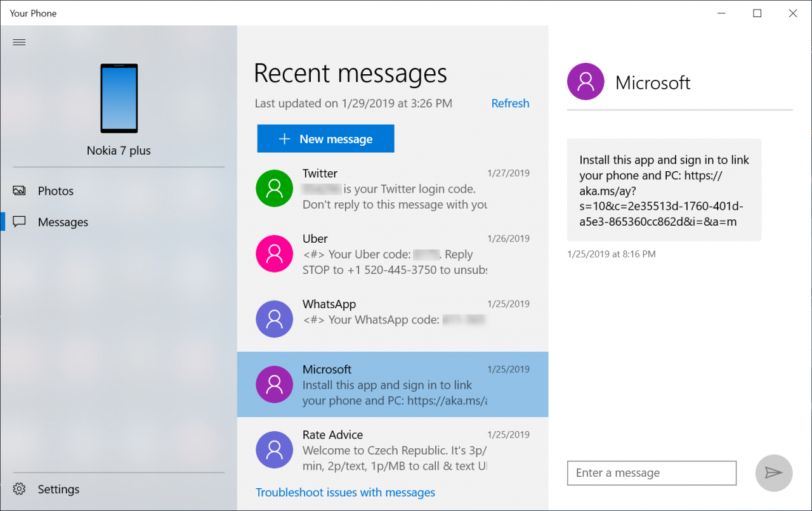Click the Rate Advice contact avatar
Image resolution: width=812 pixels, height=511 pixels.
coord(274,450)
